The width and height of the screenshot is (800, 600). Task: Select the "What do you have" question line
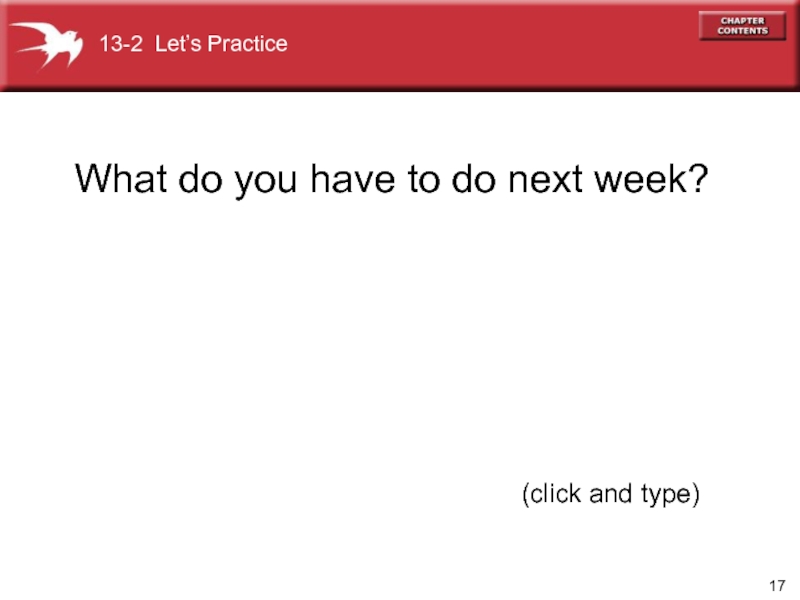coord(392,180)
